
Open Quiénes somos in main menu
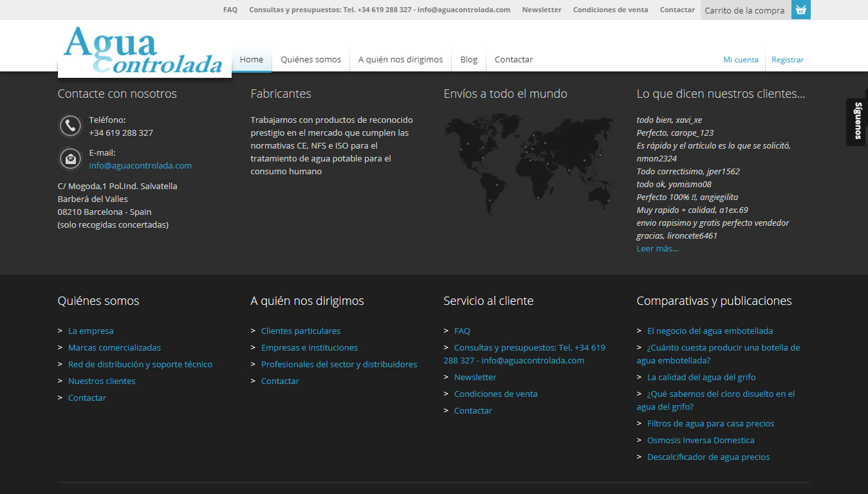[311, 60]
